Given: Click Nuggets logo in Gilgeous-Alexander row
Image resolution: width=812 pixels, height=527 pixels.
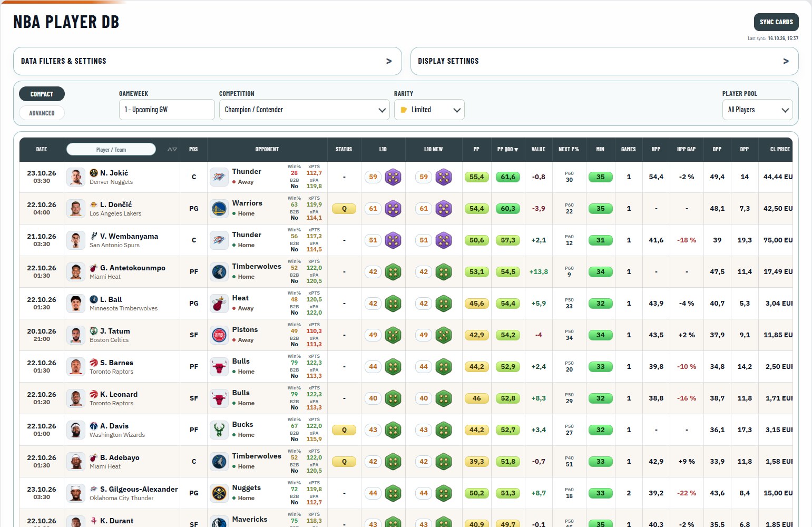Looking at the screenshot, I should [x=219, y=493].
